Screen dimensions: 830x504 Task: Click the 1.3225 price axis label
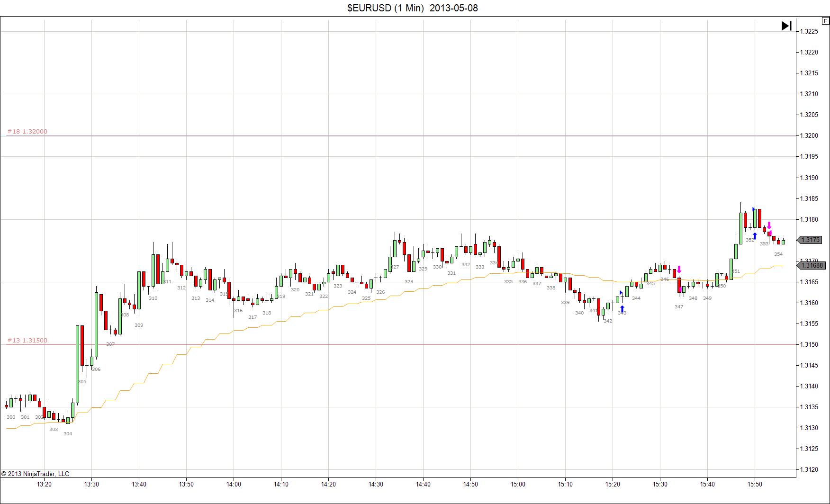pos(809,31)
